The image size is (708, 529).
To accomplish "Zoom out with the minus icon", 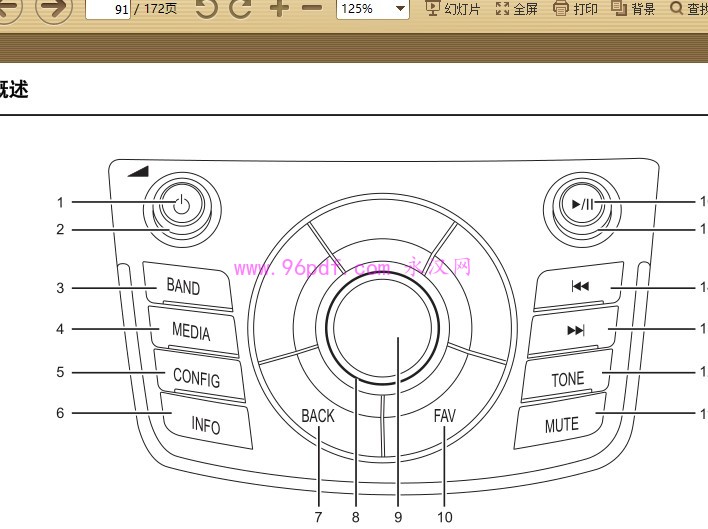I will [x=312, y=9].
